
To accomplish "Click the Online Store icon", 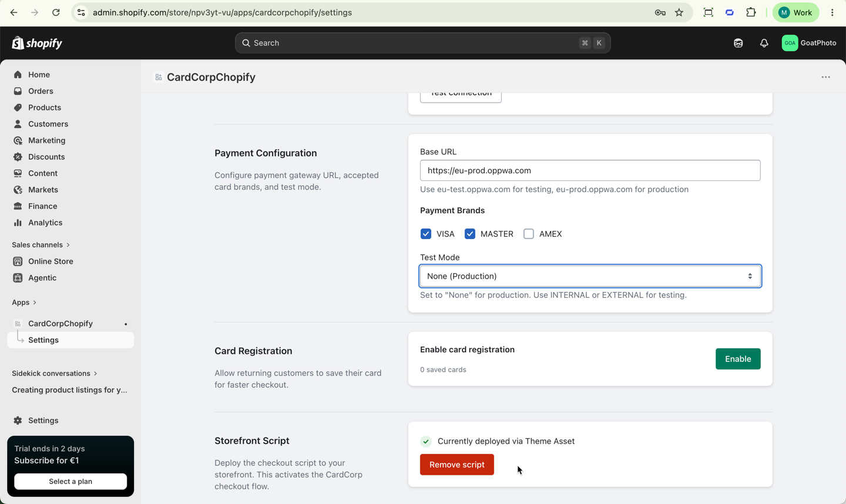I will (18, 261).
